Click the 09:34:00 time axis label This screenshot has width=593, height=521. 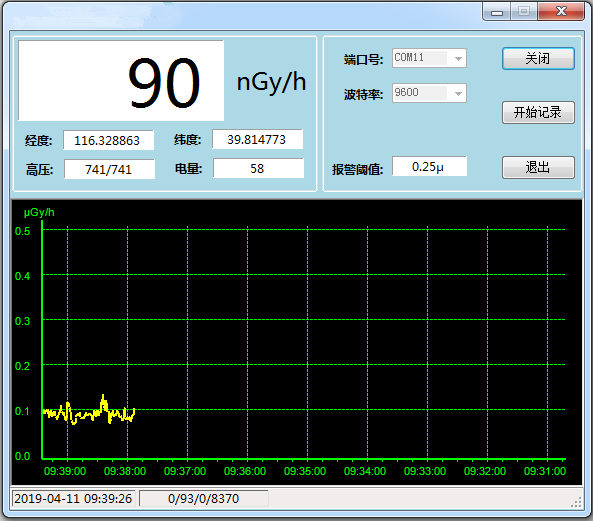tap(365, 471)
